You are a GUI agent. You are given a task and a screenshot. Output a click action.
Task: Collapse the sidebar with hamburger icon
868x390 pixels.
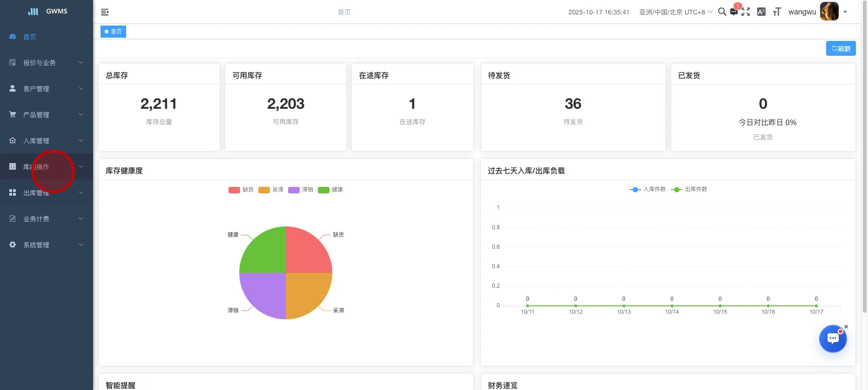pos(105,12)
